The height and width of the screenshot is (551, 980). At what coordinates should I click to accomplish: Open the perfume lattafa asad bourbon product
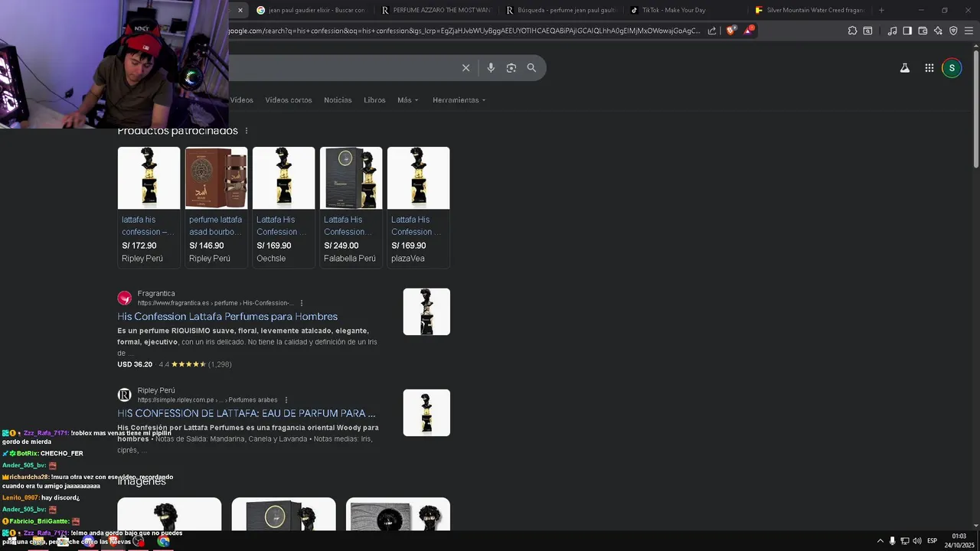[216, 207]
